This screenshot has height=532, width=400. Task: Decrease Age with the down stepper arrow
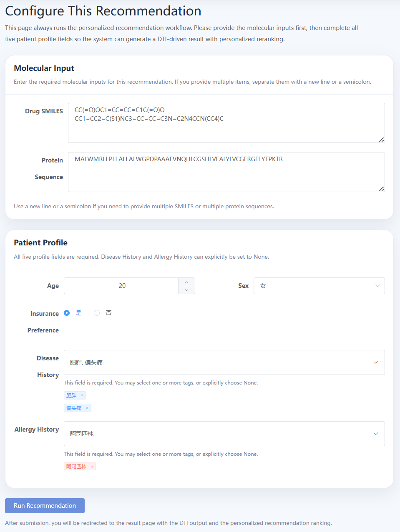click(186, 290)
